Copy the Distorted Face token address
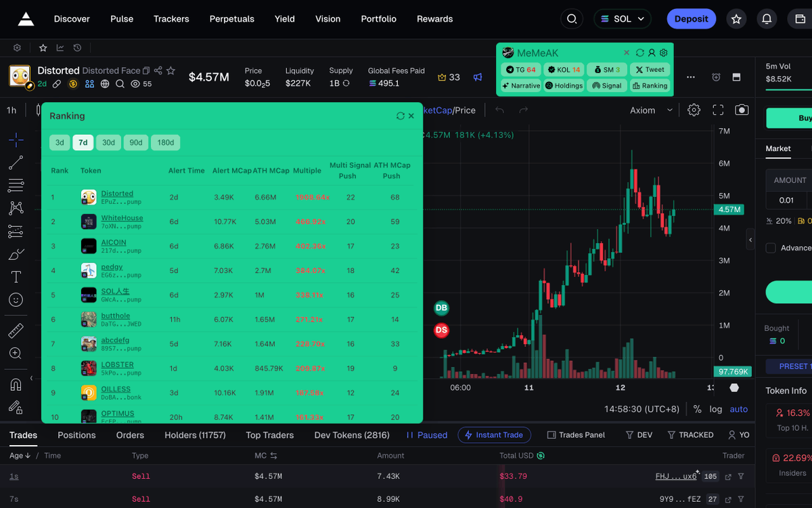This screenshot has width=812, height=508. [146, 70]
